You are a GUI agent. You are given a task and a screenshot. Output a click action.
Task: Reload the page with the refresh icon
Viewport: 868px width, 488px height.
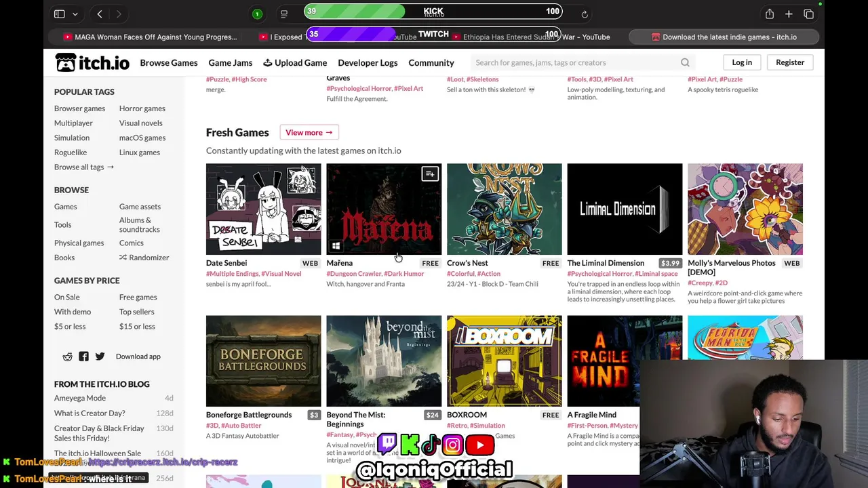coord(585,14)
